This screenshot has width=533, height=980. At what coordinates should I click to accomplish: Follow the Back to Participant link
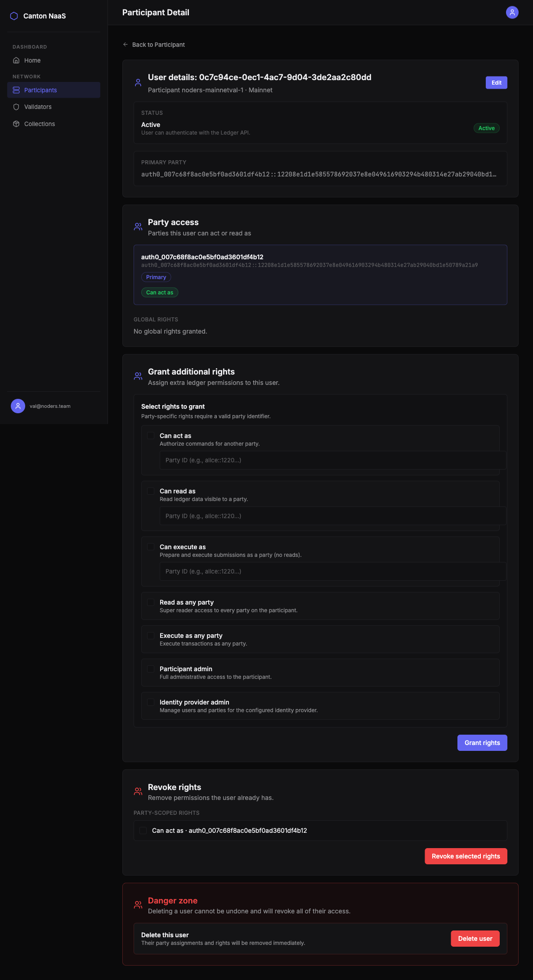(158, 45)
